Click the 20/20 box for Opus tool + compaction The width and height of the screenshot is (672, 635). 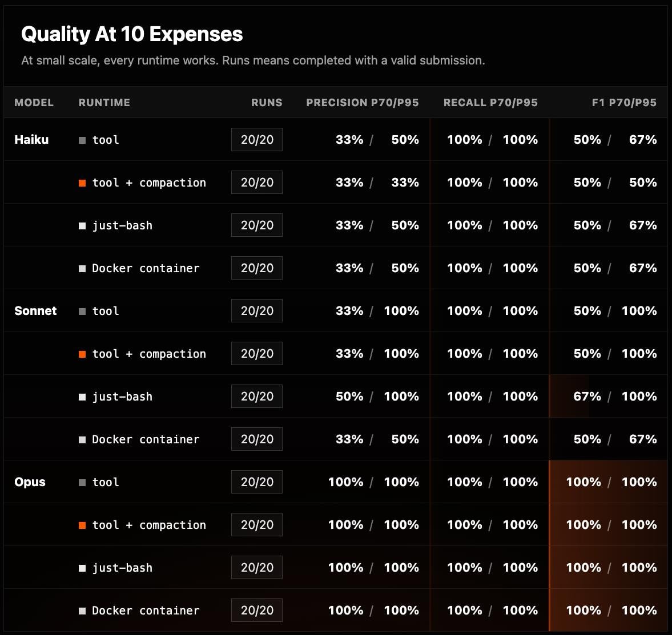(x=257, y=525)
